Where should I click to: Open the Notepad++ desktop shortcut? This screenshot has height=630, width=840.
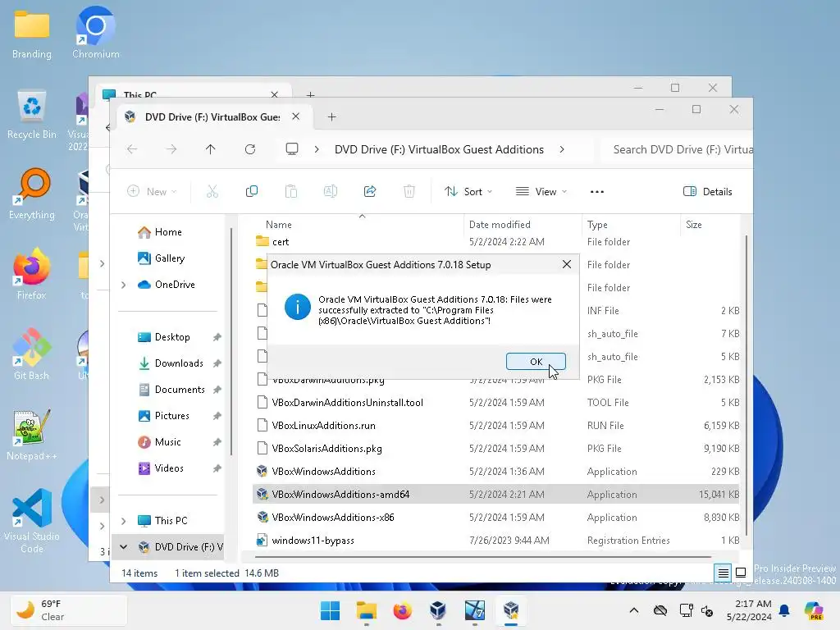[32, 435]
